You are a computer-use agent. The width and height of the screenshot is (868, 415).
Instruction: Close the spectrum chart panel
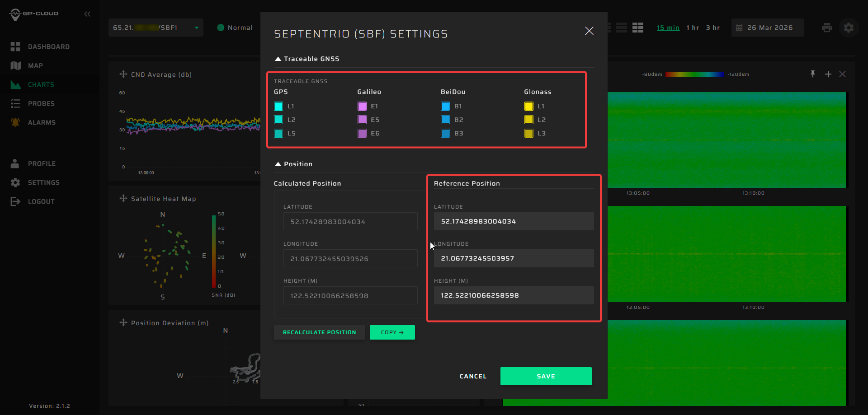click(x=842, y=74)
